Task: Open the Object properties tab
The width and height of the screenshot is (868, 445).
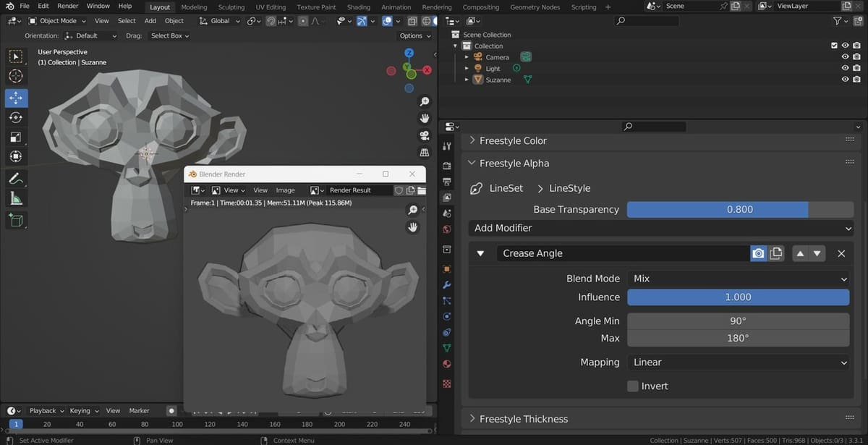Action: coord(447,268)
